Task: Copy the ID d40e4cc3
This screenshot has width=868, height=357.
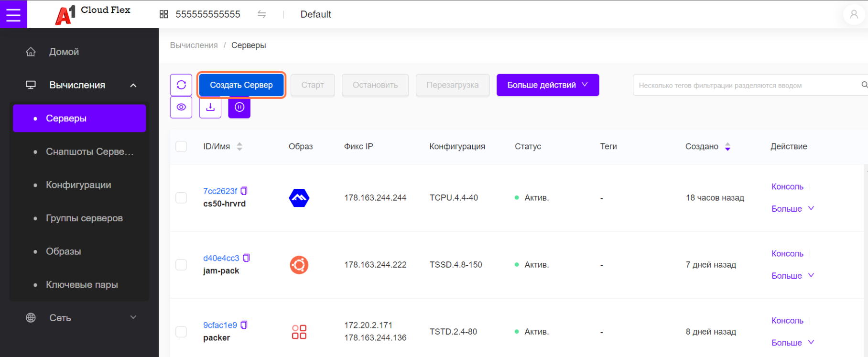Action: [246, 258]
